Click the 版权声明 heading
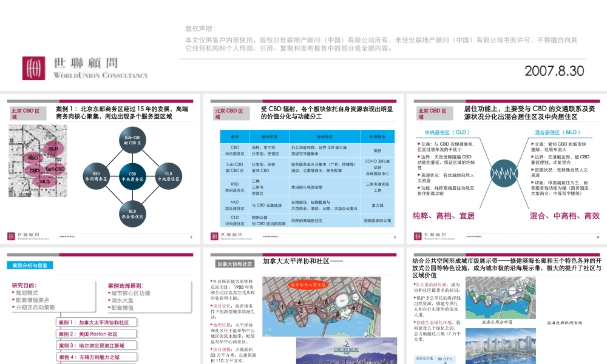The image size is (607, 364). click(x=200, y=29)
